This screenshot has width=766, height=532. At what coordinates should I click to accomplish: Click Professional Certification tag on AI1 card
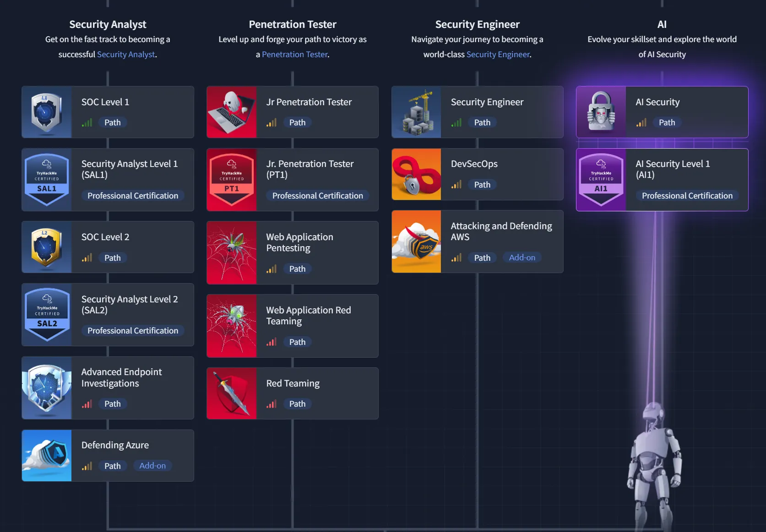[x=687, y=196]
